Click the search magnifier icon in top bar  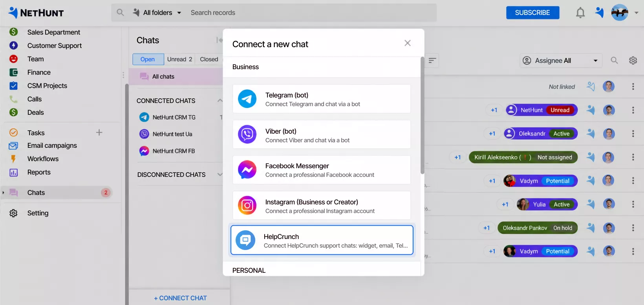pos(120,13)
